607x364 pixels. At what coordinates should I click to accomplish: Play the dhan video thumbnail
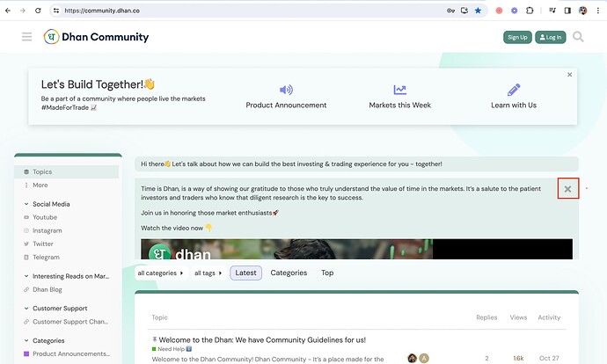click(x=356, y=249)
